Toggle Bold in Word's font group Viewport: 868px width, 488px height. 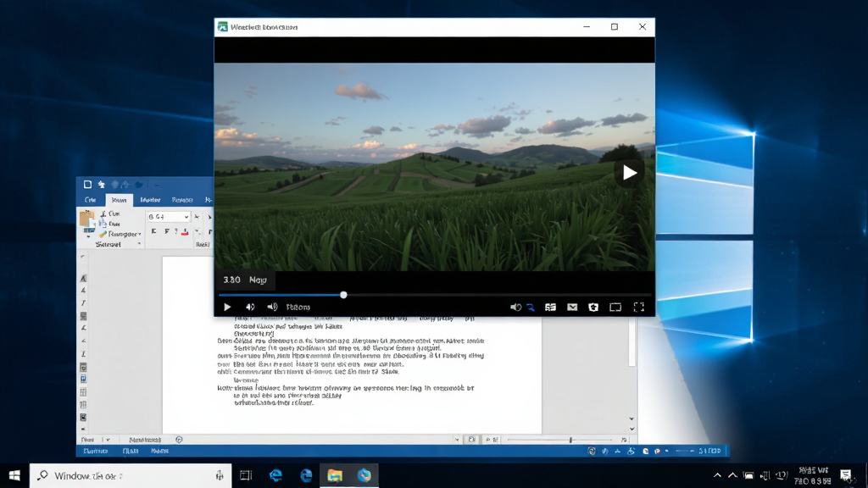154,232
